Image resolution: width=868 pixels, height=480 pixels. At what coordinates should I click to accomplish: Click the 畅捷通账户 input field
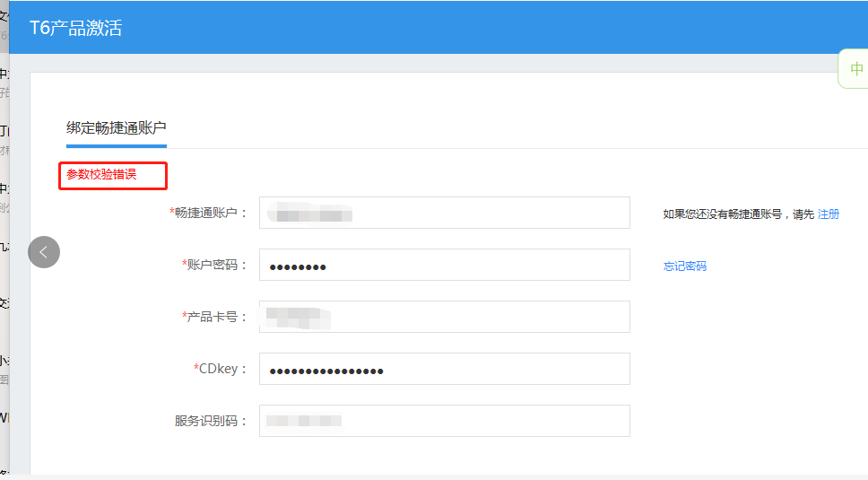[x=445, y=213]
